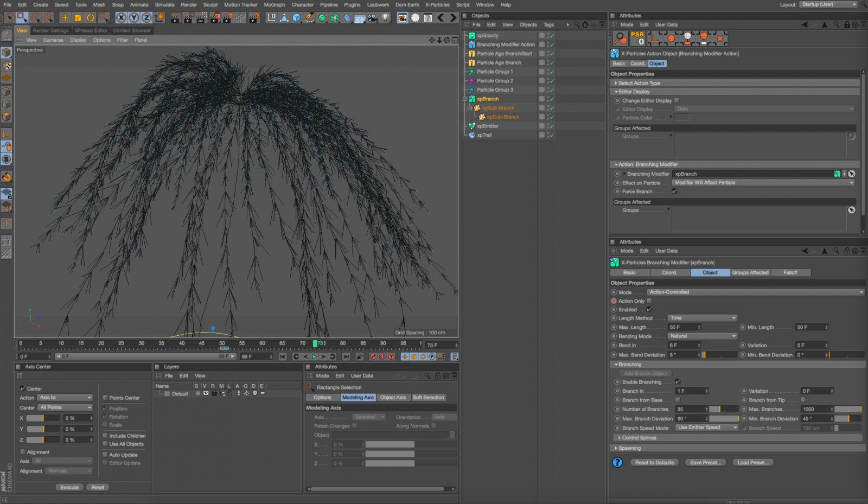
Task: Toggle Include Children checkbox in Axis Center
Action: click(105, 436)
